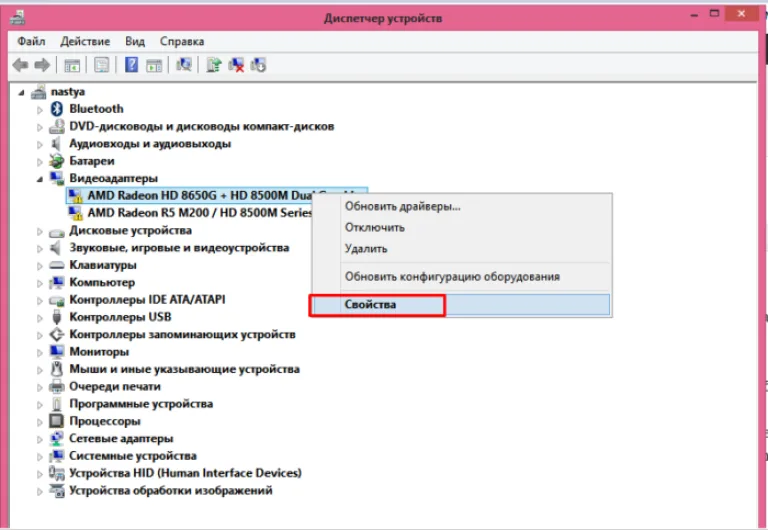This screenshot has height=530, width=768.
Task: Choose Отключить in the context menu
Action: 461,227
